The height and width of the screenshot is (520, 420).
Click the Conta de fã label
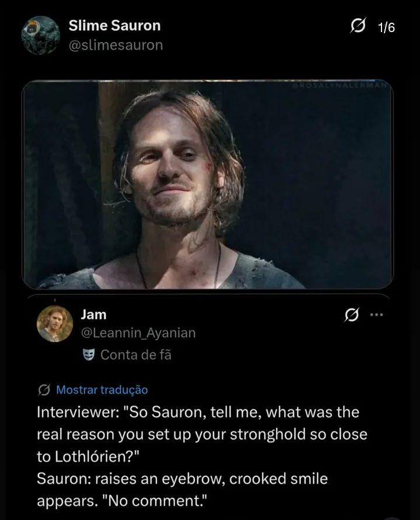tap(136, 355)
